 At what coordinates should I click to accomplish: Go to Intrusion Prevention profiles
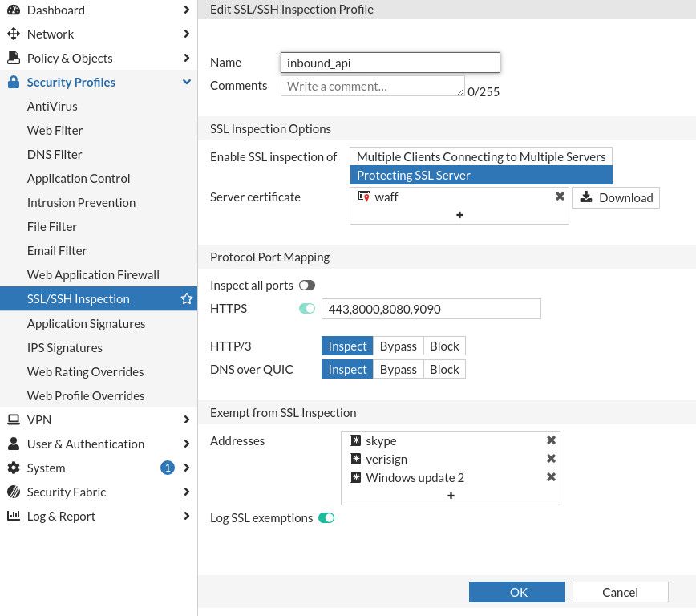click(81, 202)
